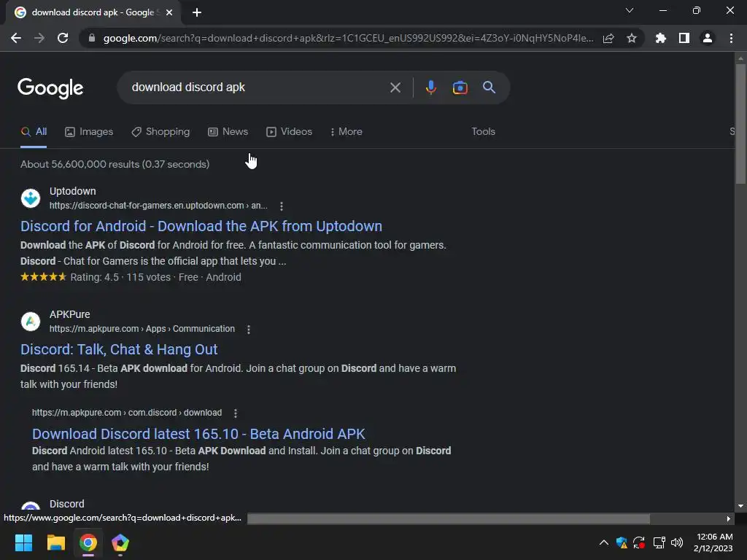Click the Uptodown site URL text
Screen dimensions: 747x560
[x=158, y=206]
